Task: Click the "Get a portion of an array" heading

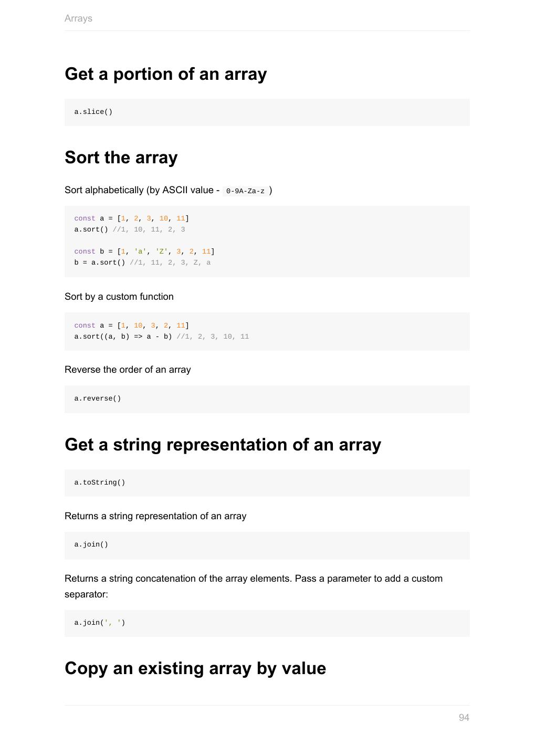Action: click(x=165, y=74)
